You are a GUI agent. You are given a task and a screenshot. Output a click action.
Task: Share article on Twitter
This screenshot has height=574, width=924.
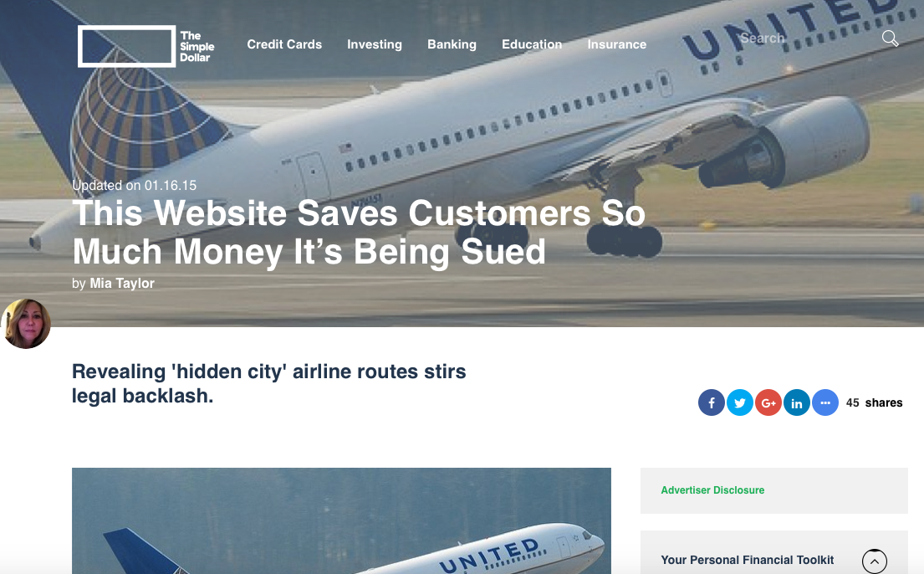[x=740, y=403]
